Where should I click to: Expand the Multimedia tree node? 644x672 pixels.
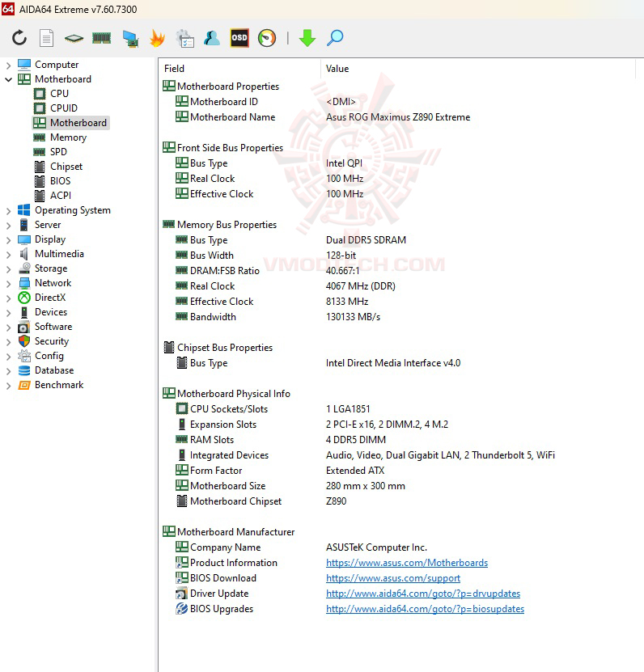(x=8, y=254)
